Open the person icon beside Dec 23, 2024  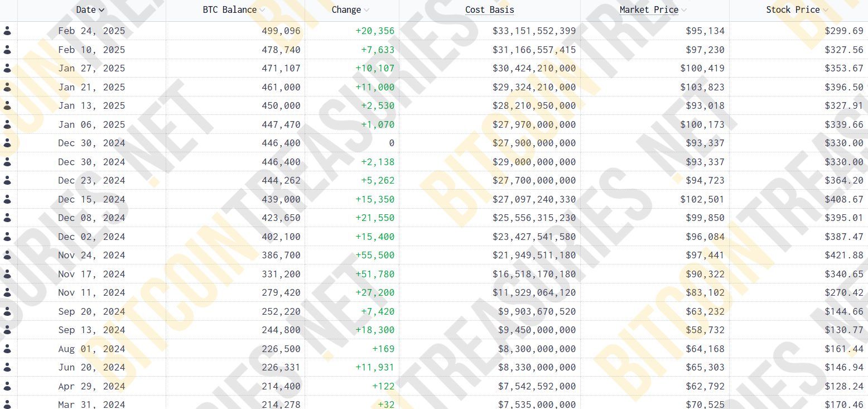click(7, 181)
